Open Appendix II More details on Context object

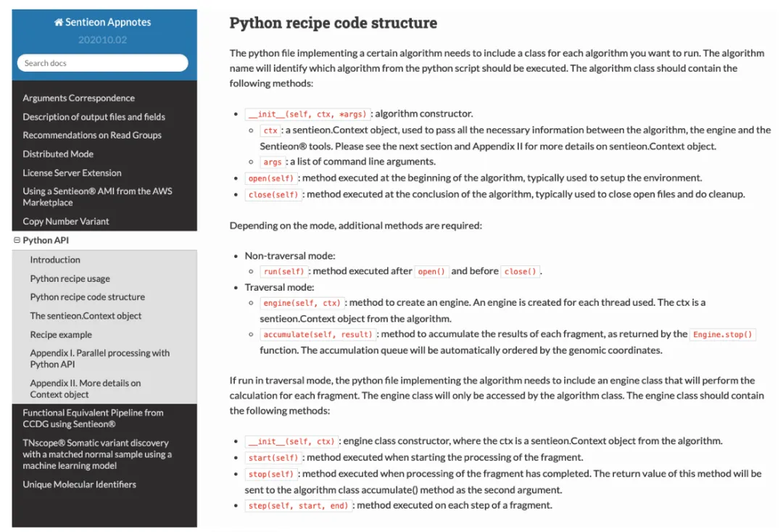click(x=85, y=388)
